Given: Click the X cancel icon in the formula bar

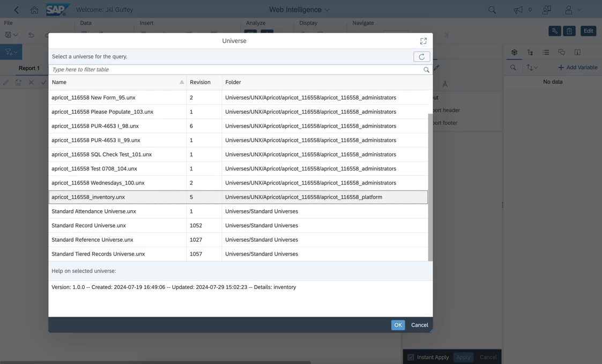Looking at the screenshot, I should click(31, 82).
